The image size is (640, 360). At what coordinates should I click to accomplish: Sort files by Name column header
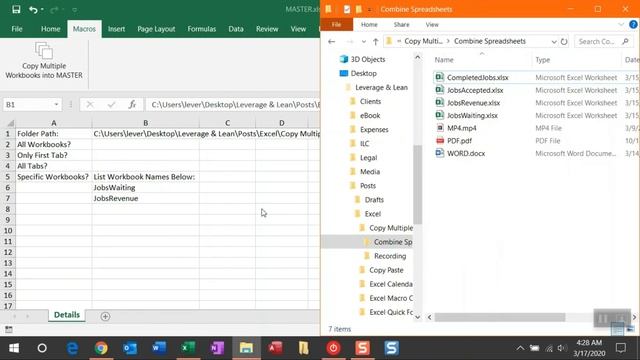pyautogui.click(x=444, y=60)
